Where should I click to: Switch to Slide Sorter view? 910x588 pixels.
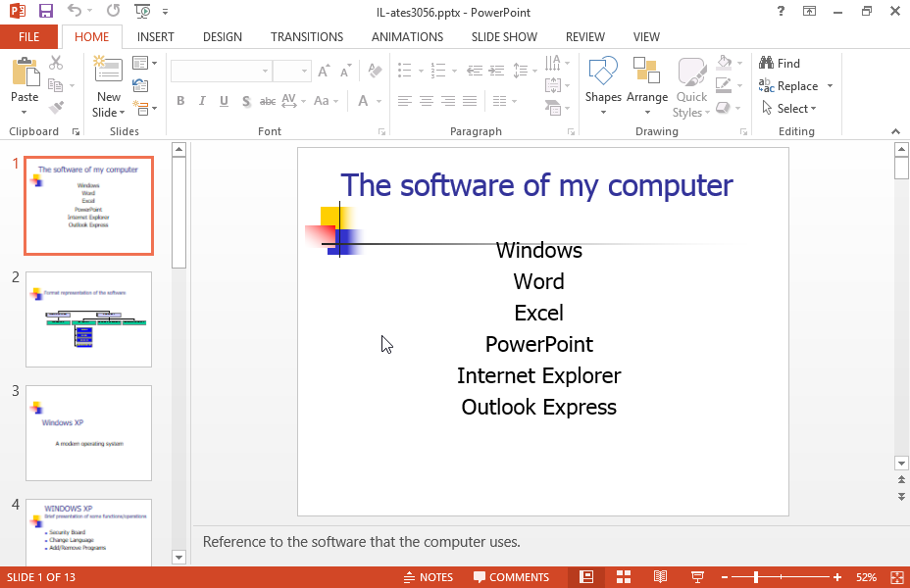point(624,577)
